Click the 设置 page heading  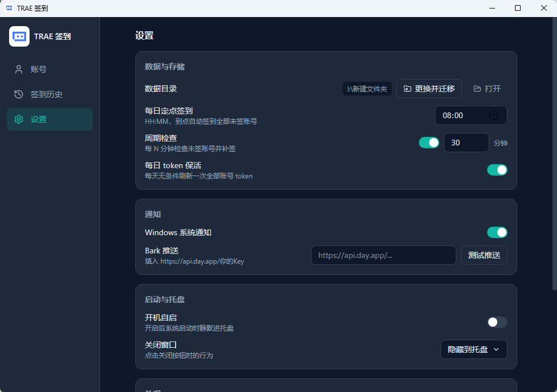coord(144,35)
